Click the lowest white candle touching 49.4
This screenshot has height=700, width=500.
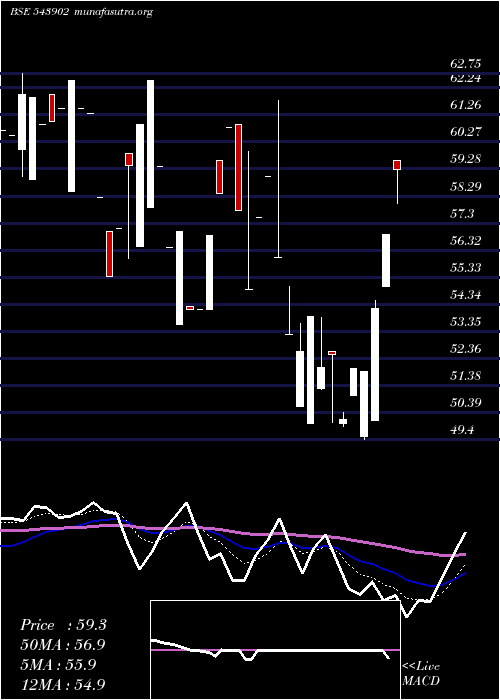(364, 404)
